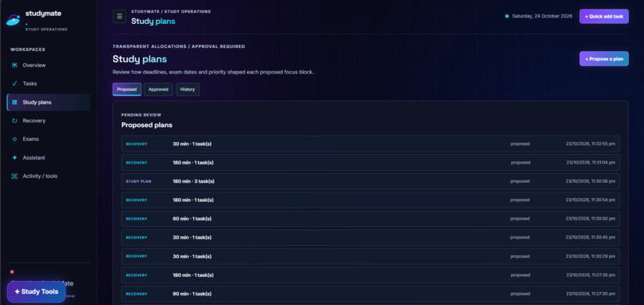Click Quick add task button
644x305 pixels.
coord(604,17)
